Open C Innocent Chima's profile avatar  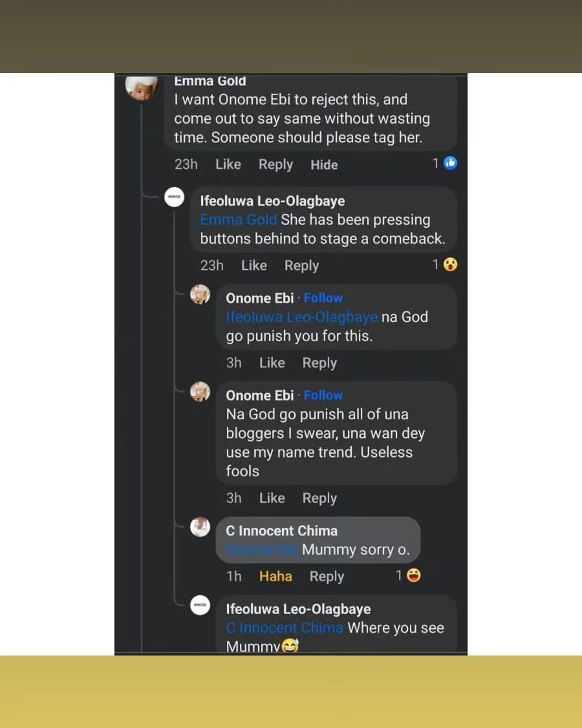click(200, 527)
